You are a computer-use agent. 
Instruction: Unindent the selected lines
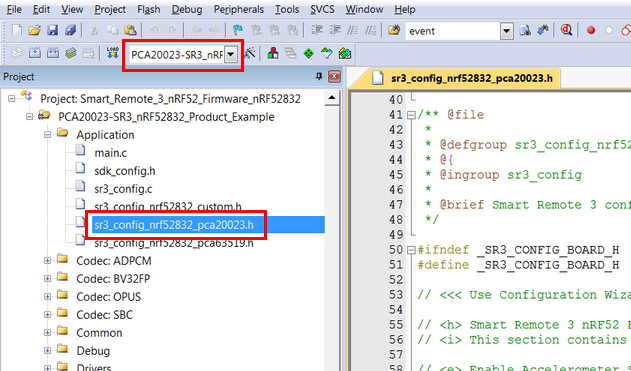point(335,30)
